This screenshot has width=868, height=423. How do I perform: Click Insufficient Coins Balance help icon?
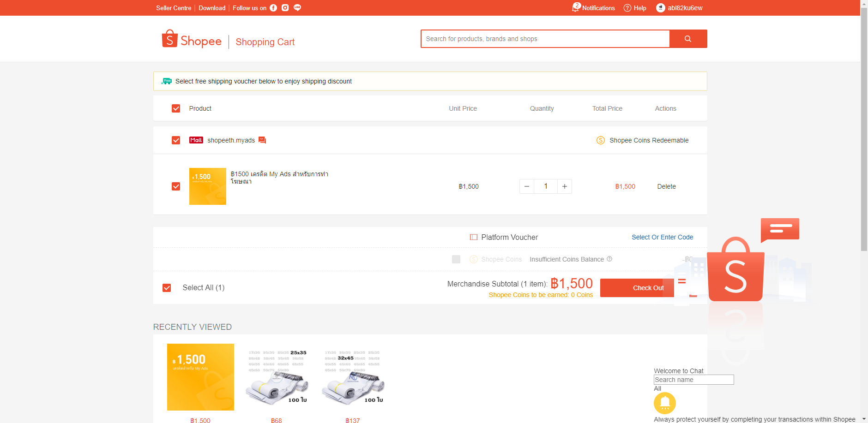(609, 259)
